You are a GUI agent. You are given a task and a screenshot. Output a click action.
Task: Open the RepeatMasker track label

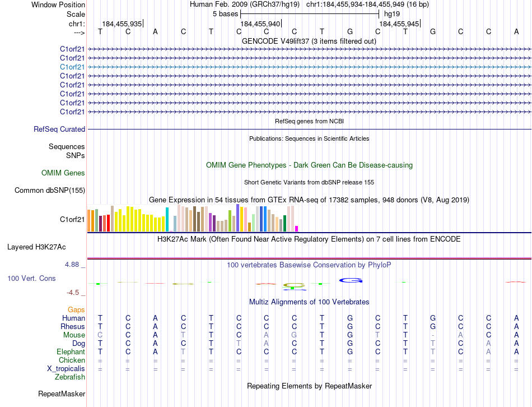coord(62,394)
